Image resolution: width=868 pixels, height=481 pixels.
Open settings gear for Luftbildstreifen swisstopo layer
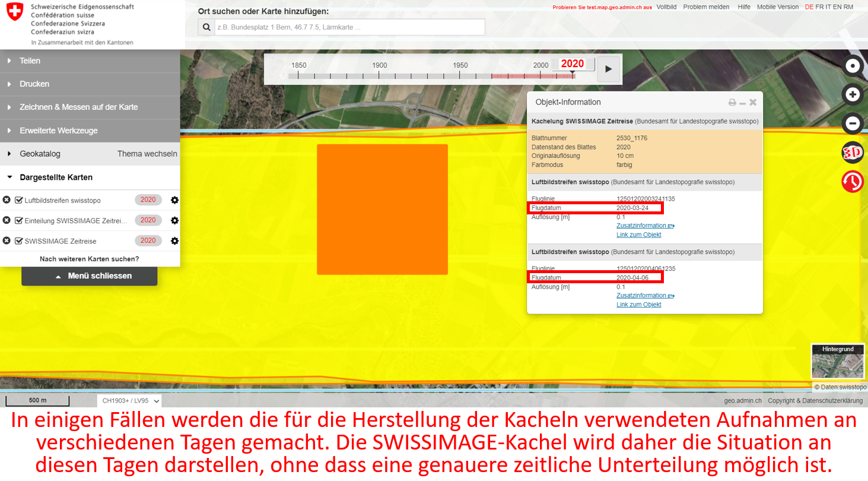(174, 200)
